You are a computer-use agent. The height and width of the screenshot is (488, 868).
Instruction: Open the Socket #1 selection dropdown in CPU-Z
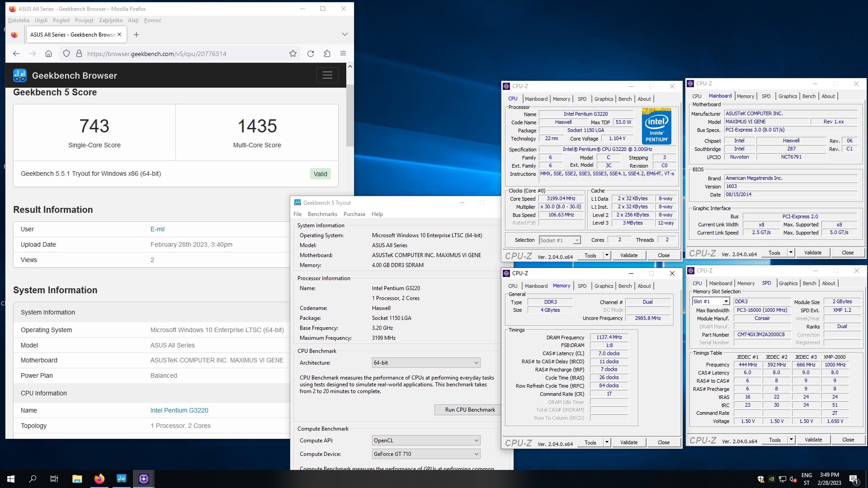click(560, 240)
